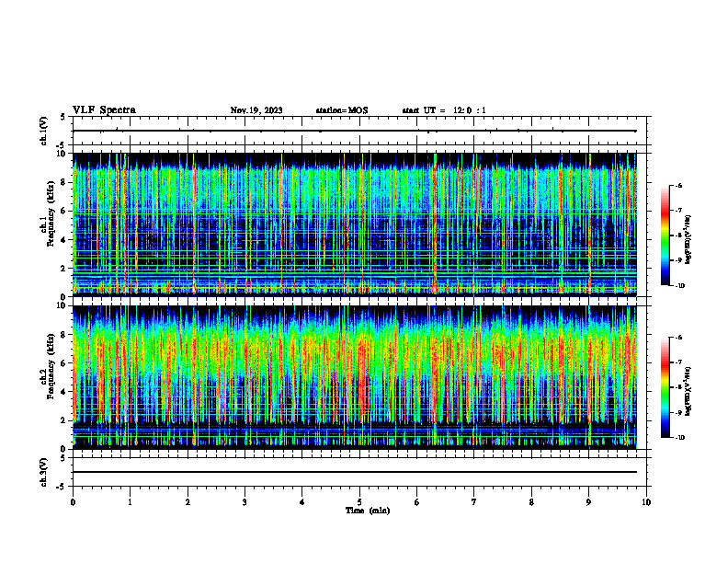Select the "station=MOS" header label
The image size is (728, 563).
click(x=342, y=110)
